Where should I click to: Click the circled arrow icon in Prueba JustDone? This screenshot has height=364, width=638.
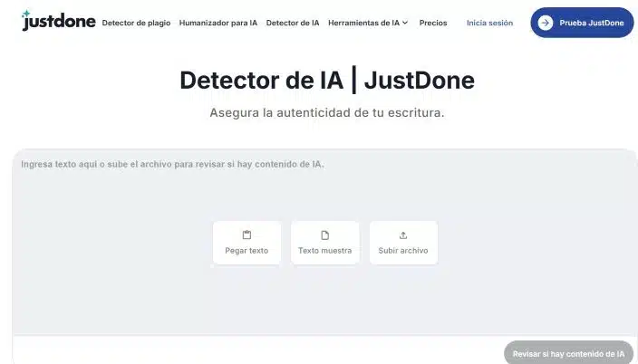[x=546, y=23]
